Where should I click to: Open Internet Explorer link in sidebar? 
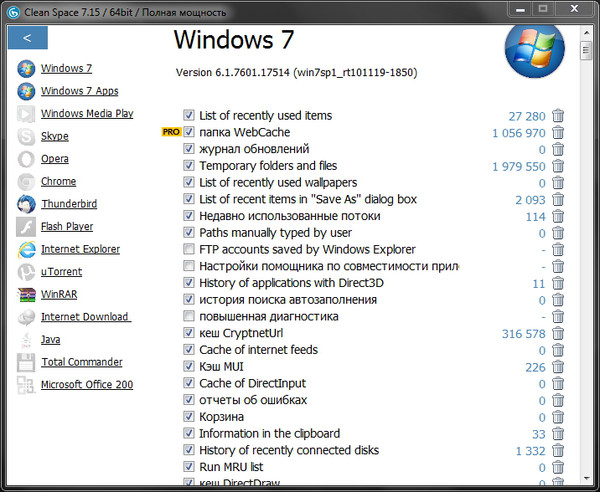point(80,249)
